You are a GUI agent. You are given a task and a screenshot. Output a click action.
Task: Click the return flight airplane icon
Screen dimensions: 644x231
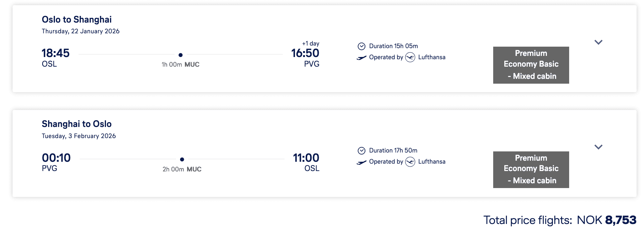point(361,162)
